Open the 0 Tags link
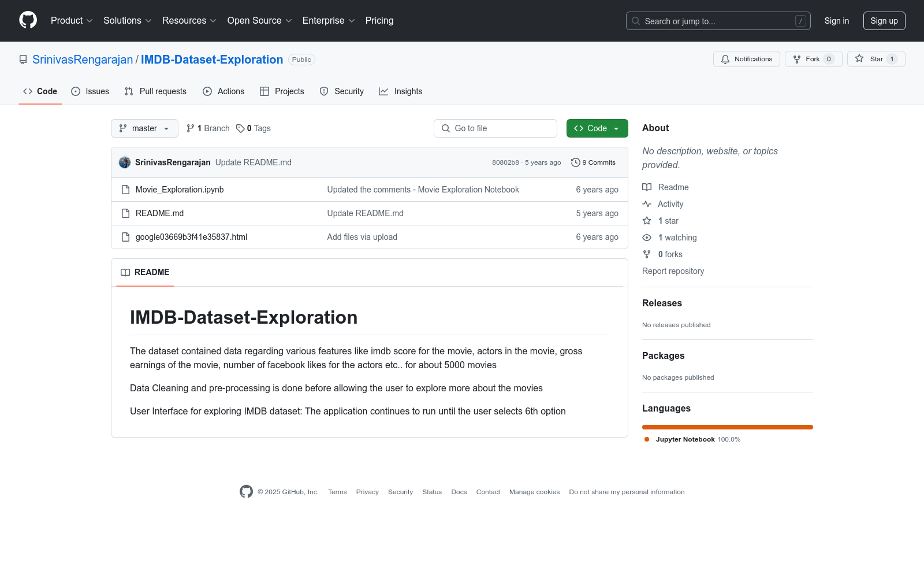The image size is (924, 578). (254, 128)
